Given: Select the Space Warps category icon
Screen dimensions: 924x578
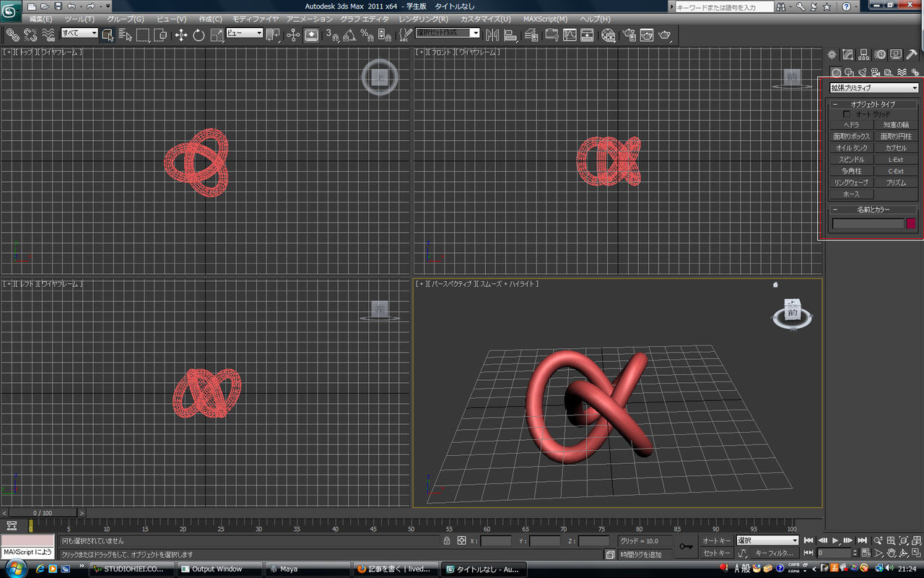Looking at the screenshot, I should (901, 72).
